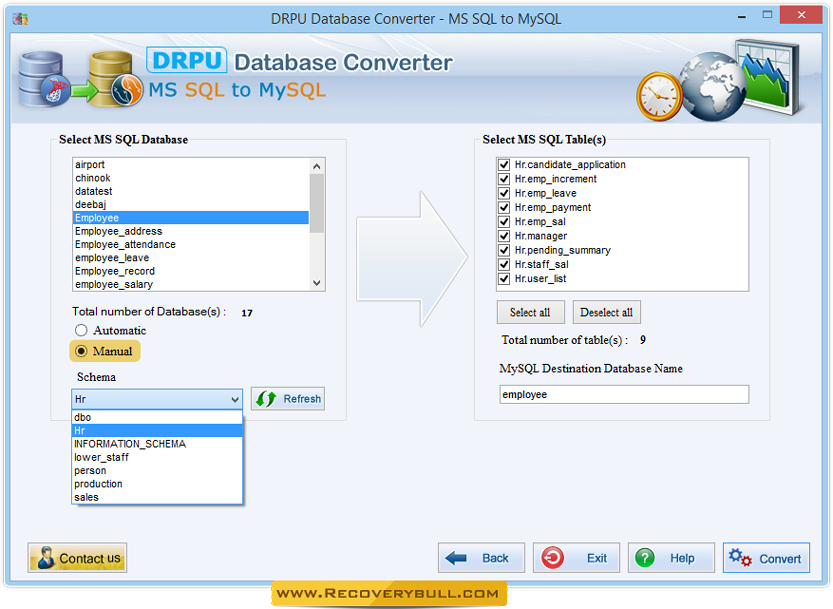Maximize the Database Converter window
The width and height of the screenshot is (833, 609).
767,15
